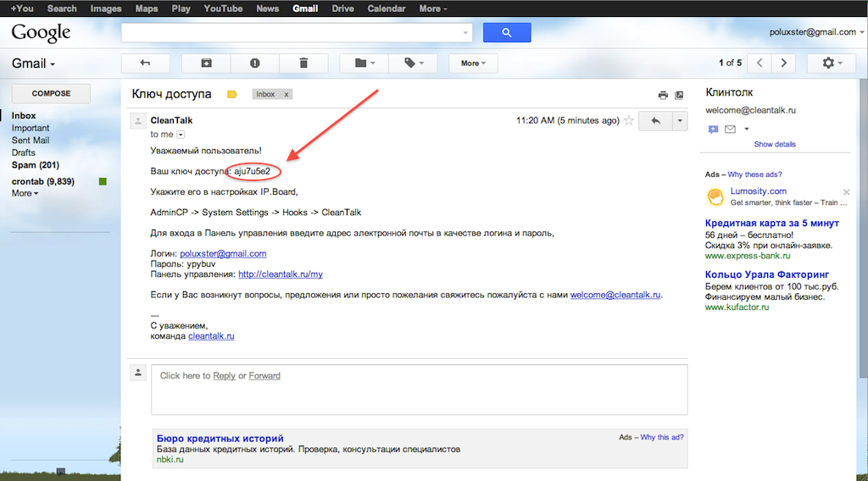868x481 pixels.
Task: Click the Print all icon
Action: pos(664,95)
